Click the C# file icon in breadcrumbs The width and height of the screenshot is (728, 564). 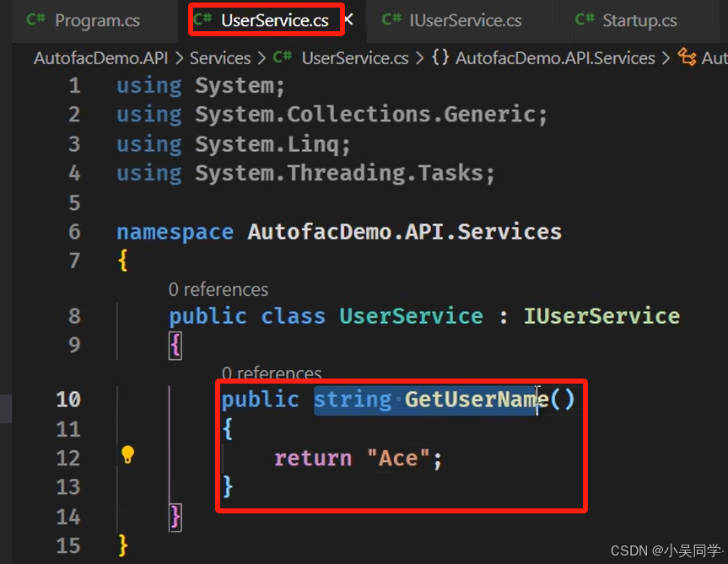283,57
